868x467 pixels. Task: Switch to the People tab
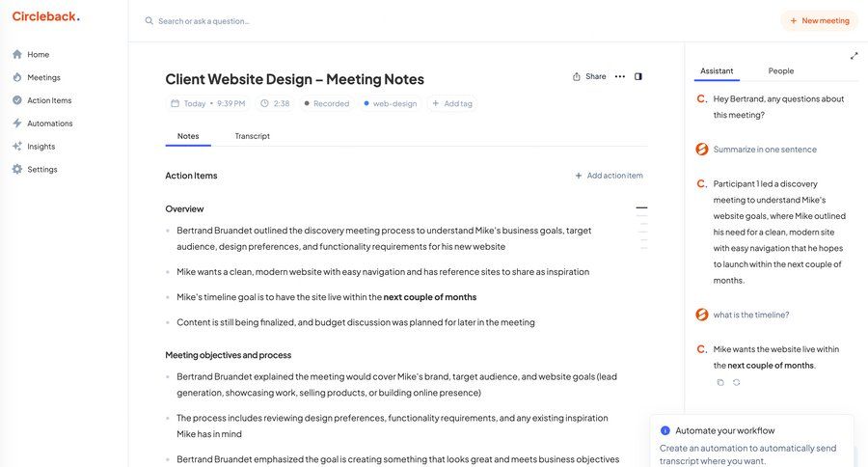pos(781,71)
